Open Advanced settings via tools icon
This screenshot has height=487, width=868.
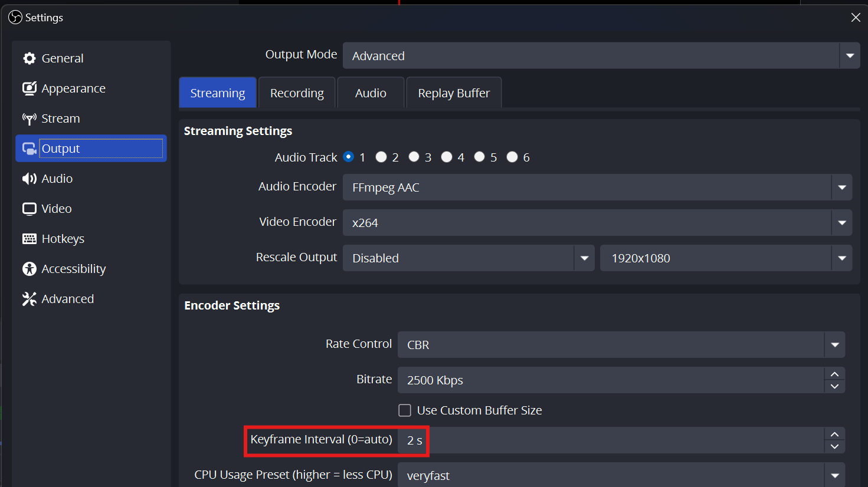click(x=29, y=298)
